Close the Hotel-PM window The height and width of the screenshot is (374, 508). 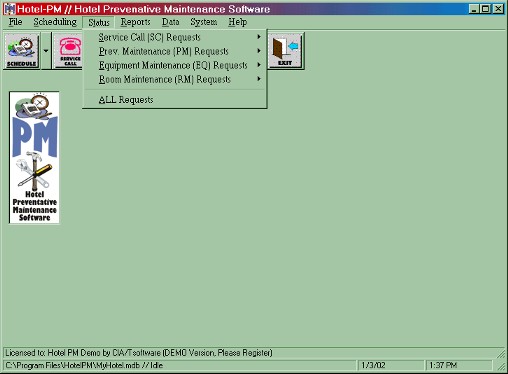498,9
